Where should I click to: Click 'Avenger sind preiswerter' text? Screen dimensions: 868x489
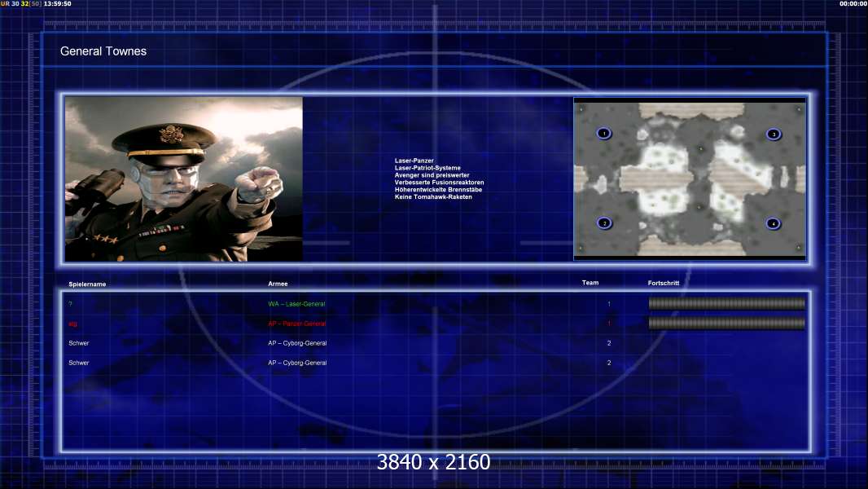pos(432,175)
